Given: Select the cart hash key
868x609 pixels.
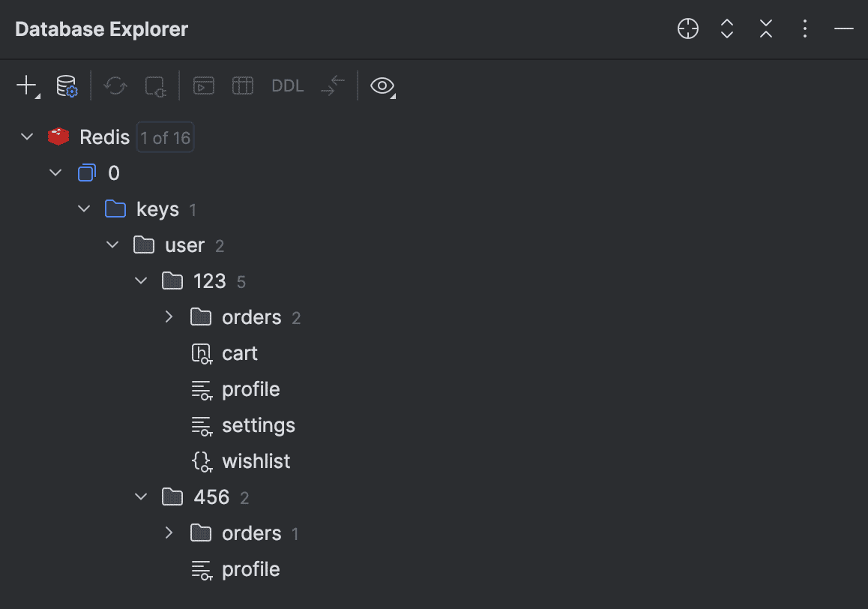Looking at the screenshot, I should pos(239,353).
